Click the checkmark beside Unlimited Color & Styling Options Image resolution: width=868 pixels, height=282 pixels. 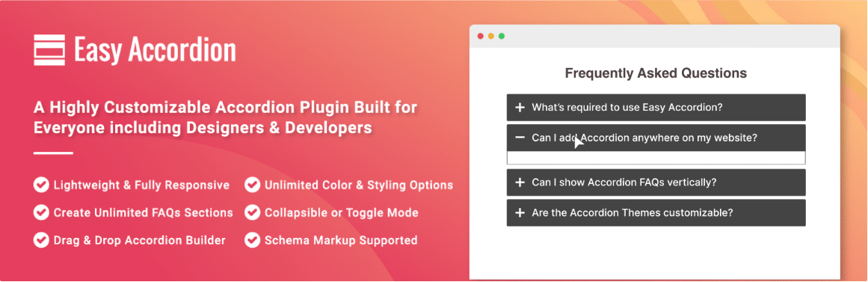[x=253, y=185]
